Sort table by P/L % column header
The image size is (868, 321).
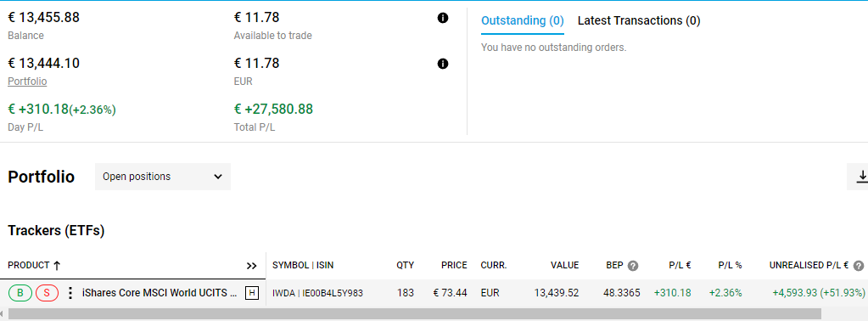[731, 266]
